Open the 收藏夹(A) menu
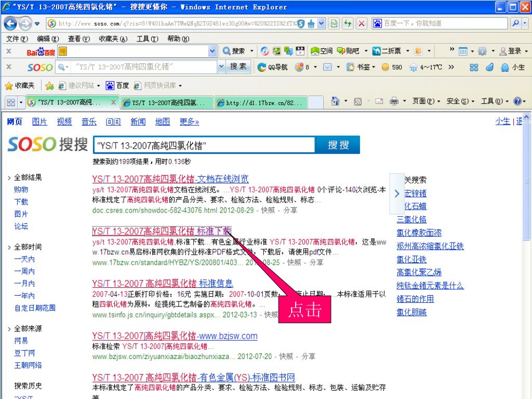The height and width of the screenshot is (399, 532). pos(113,38)
